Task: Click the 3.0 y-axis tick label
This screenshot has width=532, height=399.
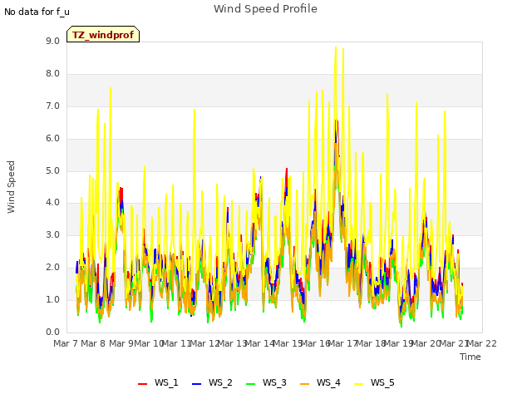Action: [x=52, y=234]
